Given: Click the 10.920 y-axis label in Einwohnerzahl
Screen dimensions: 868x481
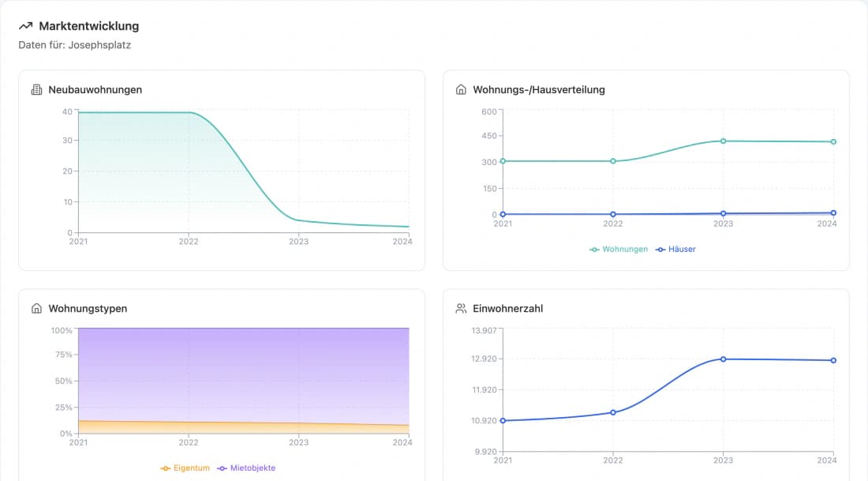Looking at the screenshot, I should [484, 421].
